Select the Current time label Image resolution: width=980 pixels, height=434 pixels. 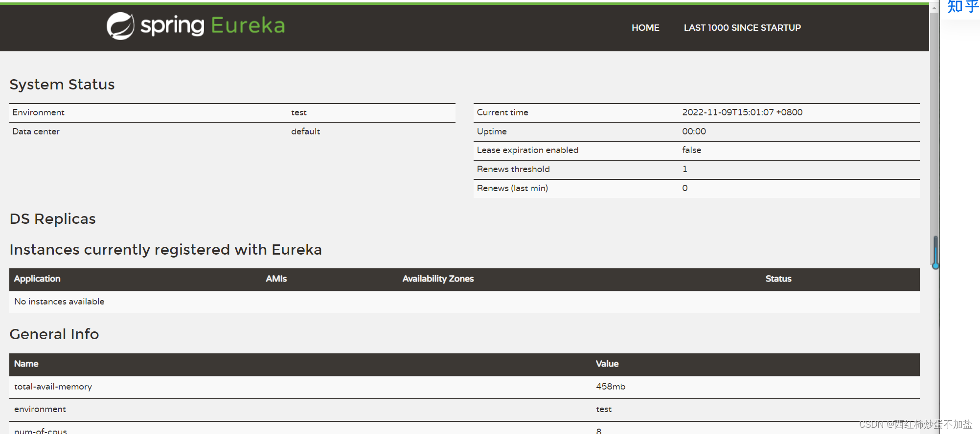pyautogui.click(x=502, y=112)
